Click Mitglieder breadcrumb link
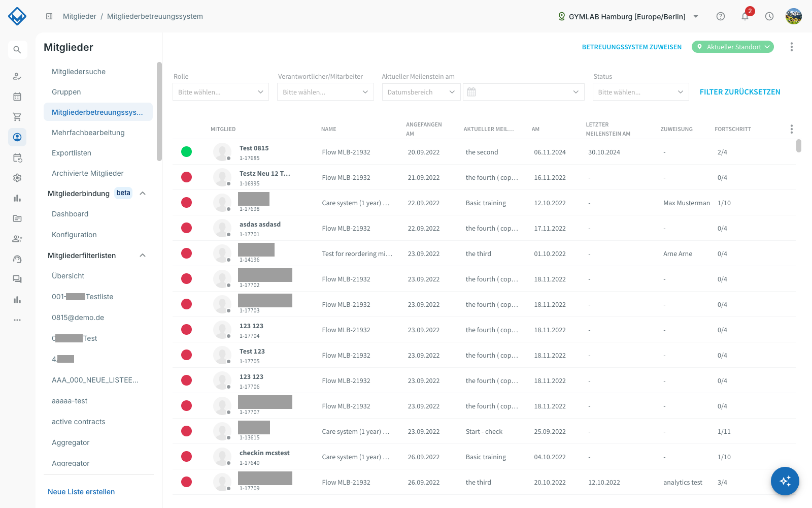812x508 pixels. [80, 16]
